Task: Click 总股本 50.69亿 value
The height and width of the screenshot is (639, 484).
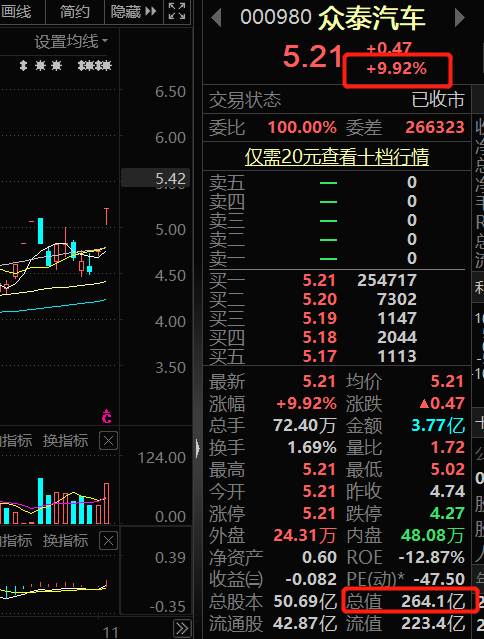Action: click(305, 601)
